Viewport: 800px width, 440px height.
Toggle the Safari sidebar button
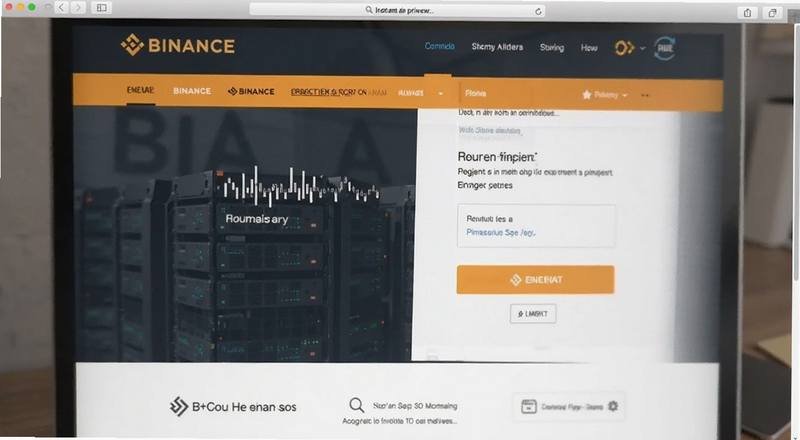pos(102,8)
